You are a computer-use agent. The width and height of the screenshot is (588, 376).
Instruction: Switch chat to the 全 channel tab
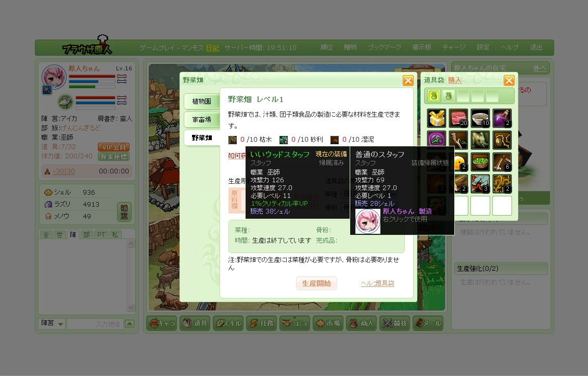(x=46, y=234)
